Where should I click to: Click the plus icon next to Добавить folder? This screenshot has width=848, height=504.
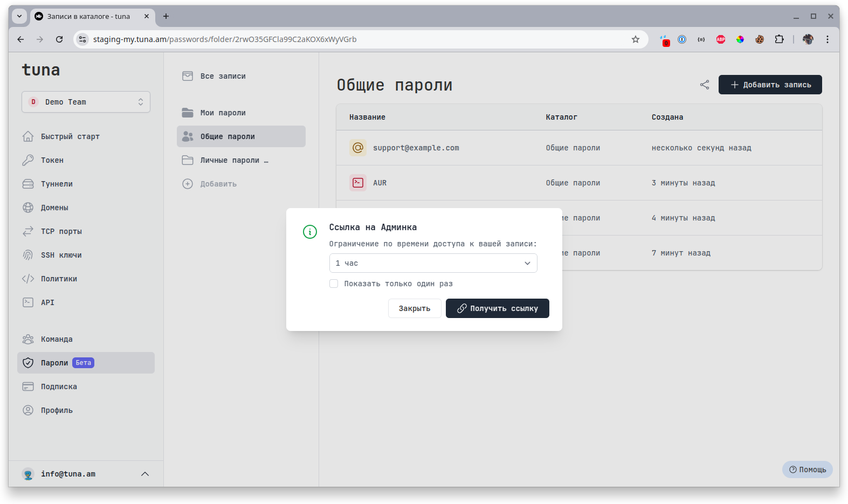(x=188, y=184)
